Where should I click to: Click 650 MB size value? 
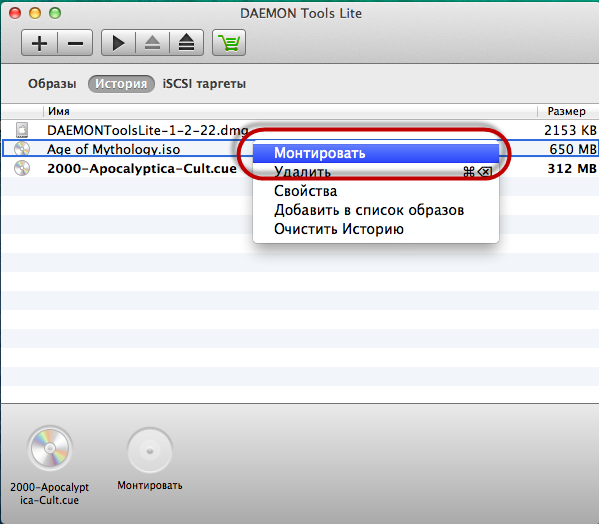tap(573, 149)
